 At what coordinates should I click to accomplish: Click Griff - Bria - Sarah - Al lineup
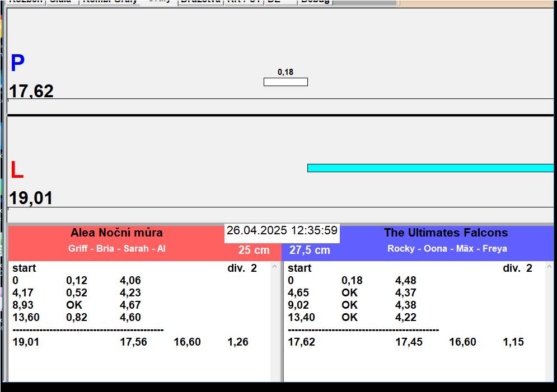click(x=116, y=248)
